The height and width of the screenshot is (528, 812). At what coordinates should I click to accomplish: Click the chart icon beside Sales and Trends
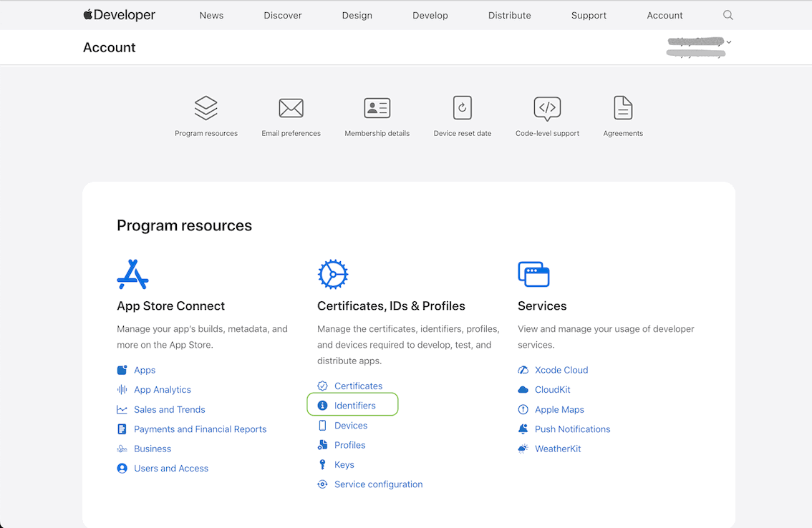click(x=122, y=409)
